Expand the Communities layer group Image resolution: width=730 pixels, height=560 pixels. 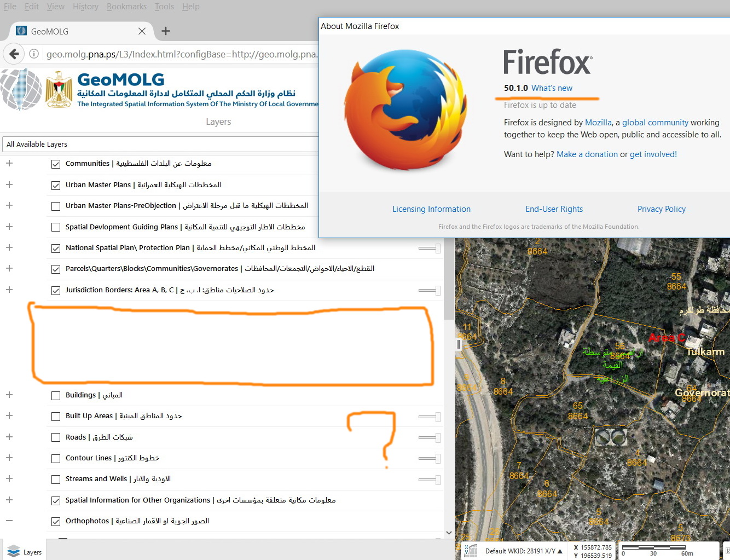click(x=9, y=163)
